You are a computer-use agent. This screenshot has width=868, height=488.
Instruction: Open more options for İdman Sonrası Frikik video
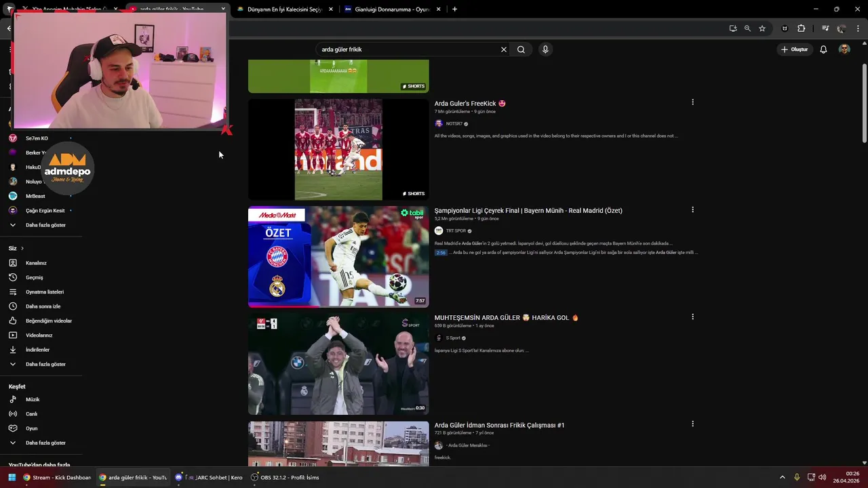692,424
